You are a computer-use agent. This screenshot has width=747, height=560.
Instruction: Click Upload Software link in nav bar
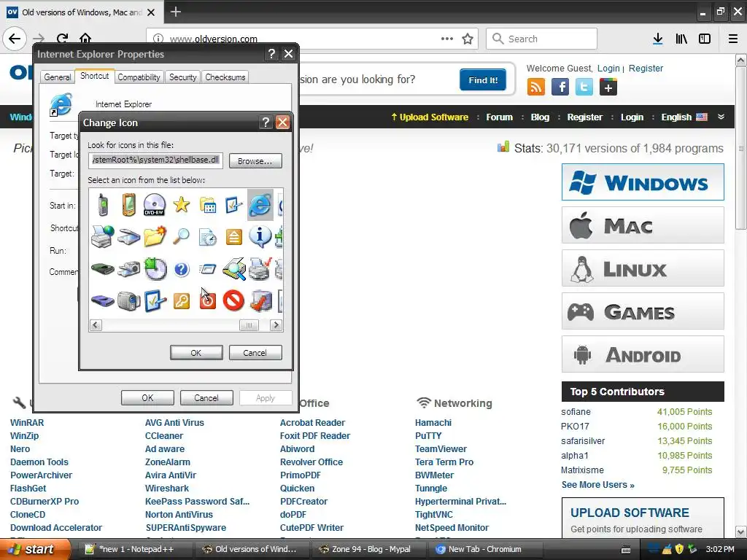[x=430, y=117]
